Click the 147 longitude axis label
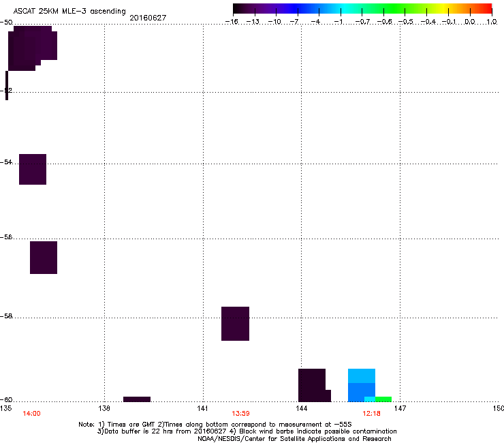Image resolution: width=504 pixels, height=443 pixels. (400, 408)
